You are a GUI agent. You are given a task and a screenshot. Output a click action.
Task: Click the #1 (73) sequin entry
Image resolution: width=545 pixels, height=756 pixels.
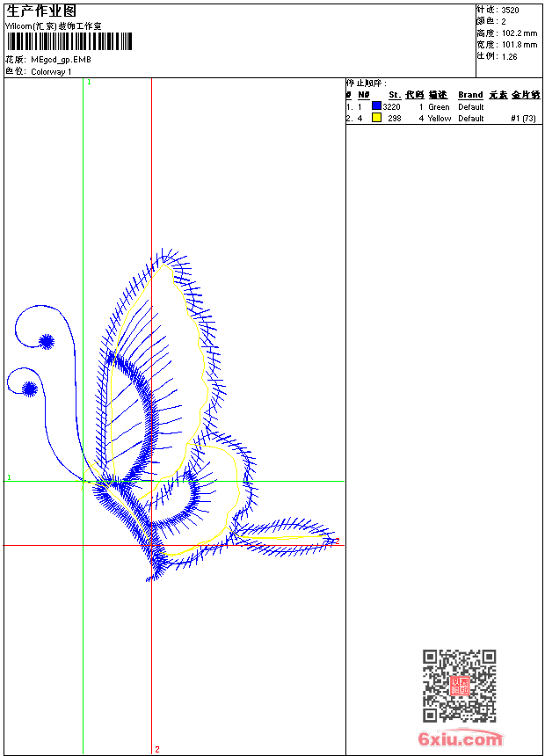(x=523, y=118)
